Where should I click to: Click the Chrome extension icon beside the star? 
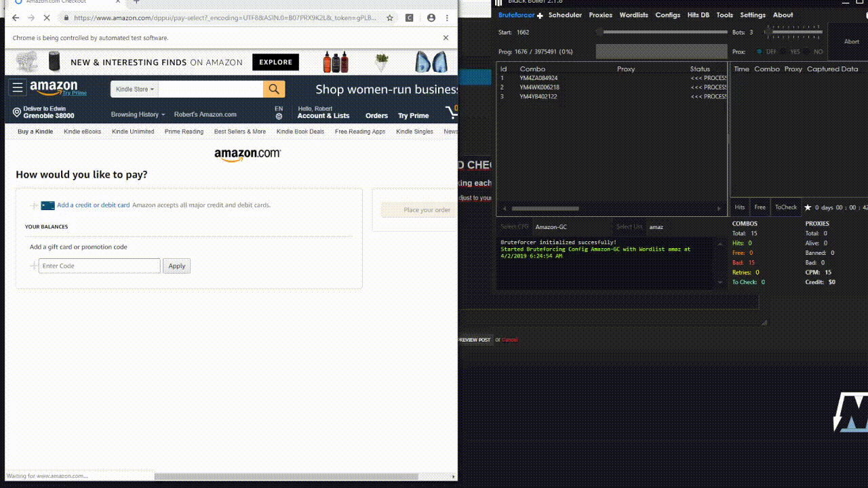pos(410,18)
